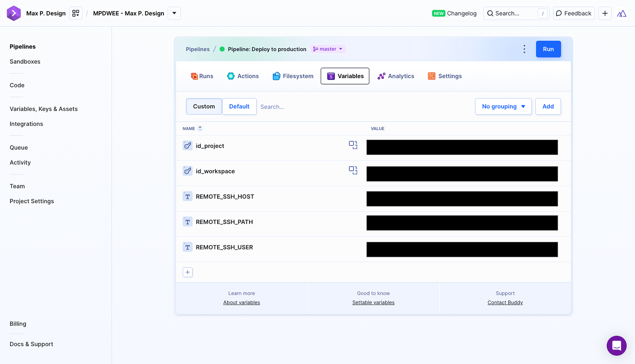Viewport: 635px width, 364px height.
Task: Open Team in sidebar
Action: (17, 186)
